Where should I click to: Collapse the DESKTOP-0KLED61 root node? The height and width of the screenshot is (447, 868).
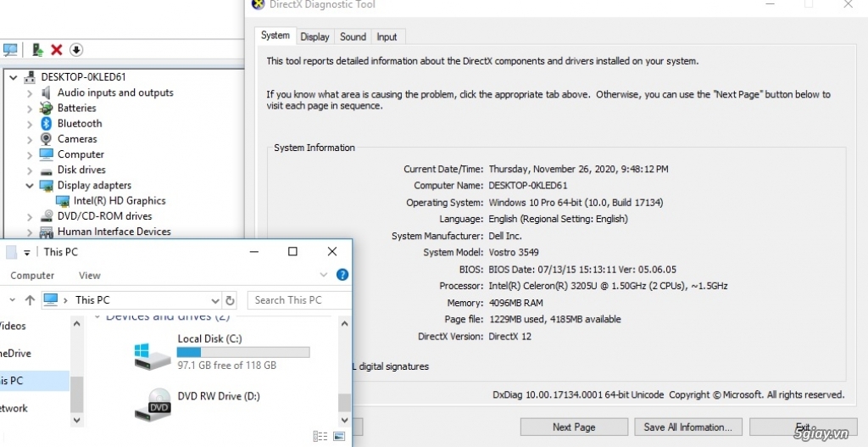[x=14, y=77]
